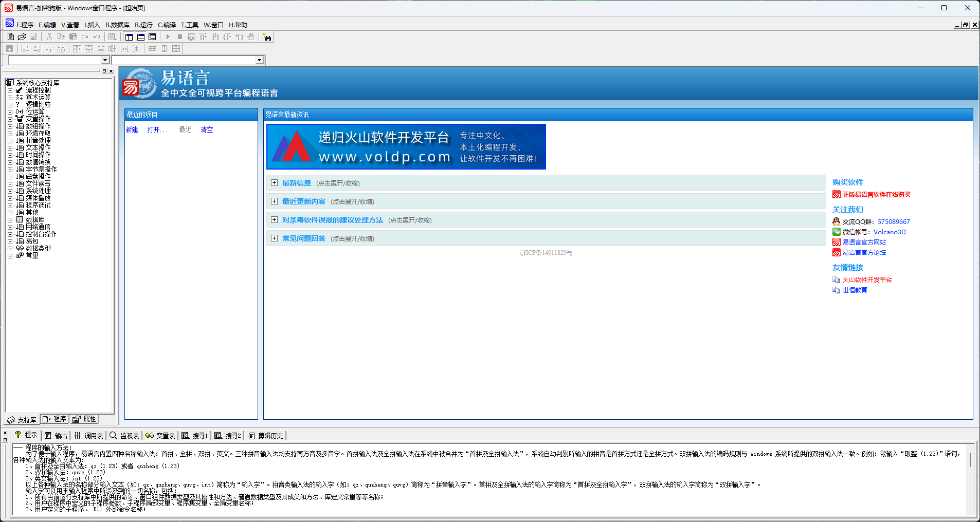The width and height of the screenshot is (980, 522).
Task: Click the hand icon in the debug toolbar
Action: (251, 37)
